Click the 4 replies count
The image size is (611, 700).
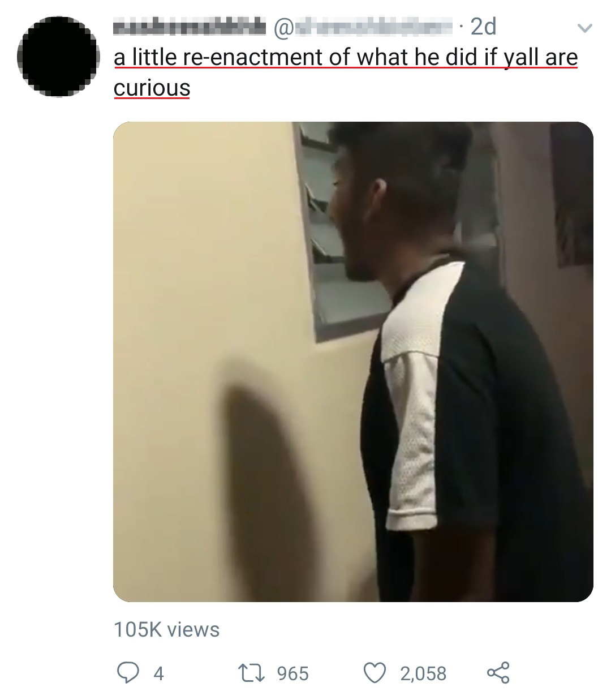coord(158,673)
